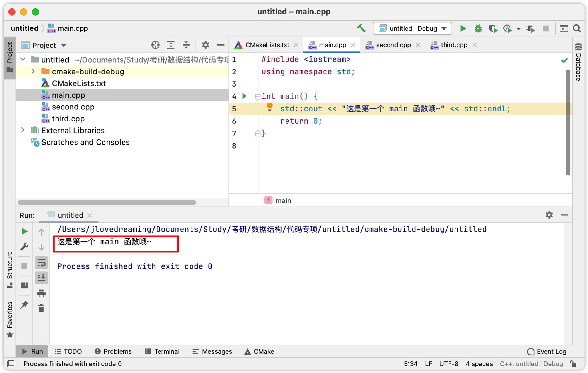Pin the Run tool window

click(24, 305)
